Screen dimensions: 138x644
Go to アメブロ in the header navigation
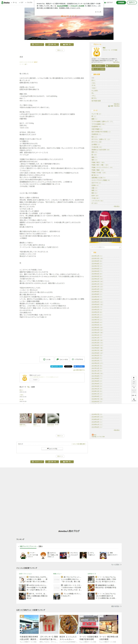pos(29,2)
